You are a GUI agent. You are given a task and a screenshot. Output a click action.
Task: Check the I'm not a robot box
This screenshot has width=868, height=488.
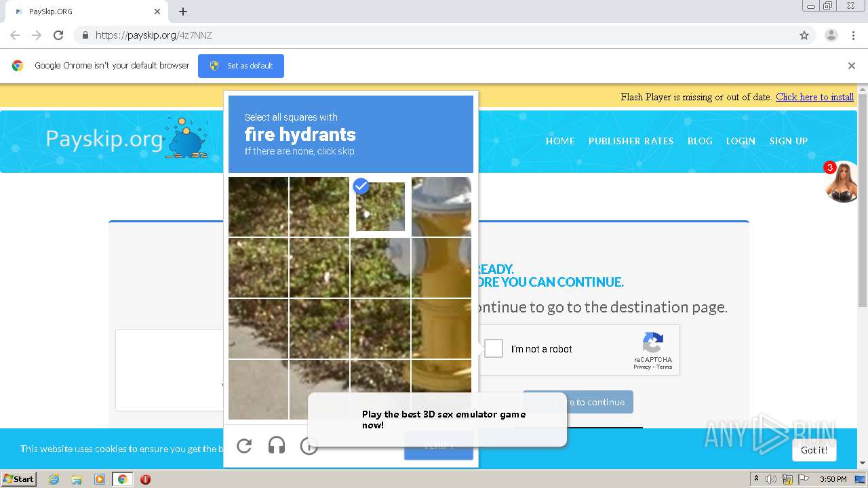pyautogui.click(x=494, y=348)
